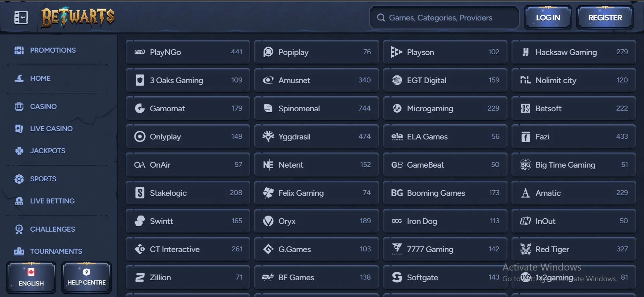Open the Help Centre
644x297 pixels.
[x=87, y=278]
